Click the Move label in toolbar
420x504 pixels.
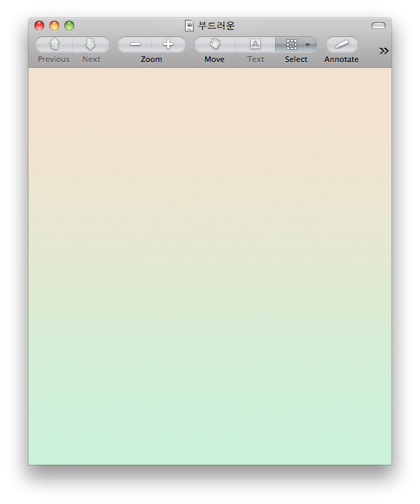pos(214,59)
